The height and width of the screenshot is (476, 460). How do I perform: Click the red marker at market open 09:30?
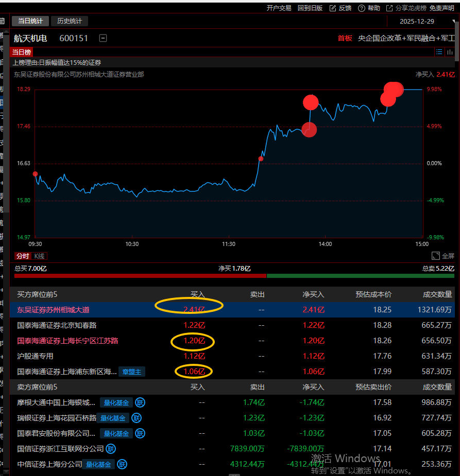tap(35, 174)
